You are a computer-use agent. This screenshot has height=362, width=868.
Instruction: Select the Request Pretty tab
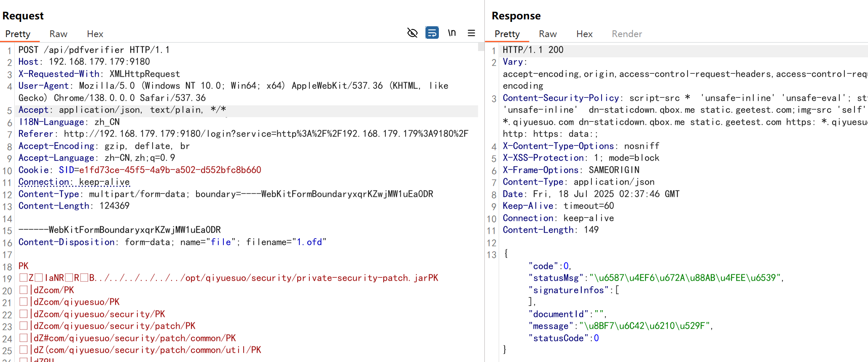tap(18, 34)
